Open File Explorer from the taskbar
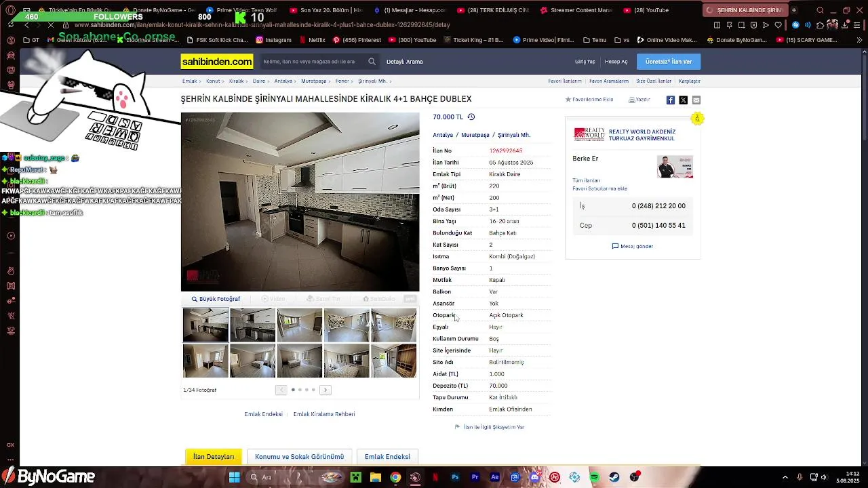The image size is (868, 488). coord(376,477)
